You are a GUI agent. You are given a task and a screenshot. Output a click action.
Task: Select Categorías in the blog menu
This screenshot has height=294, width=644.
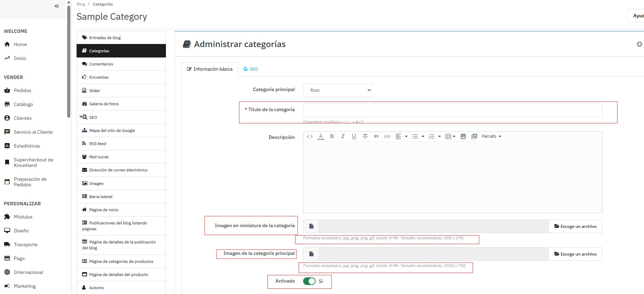121,51
